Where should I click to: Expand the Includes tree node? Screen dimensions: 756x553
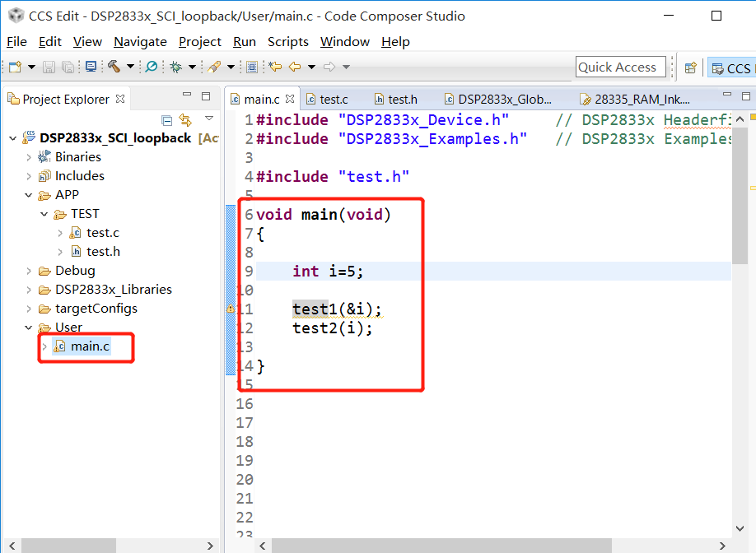(x=29, y=176)
